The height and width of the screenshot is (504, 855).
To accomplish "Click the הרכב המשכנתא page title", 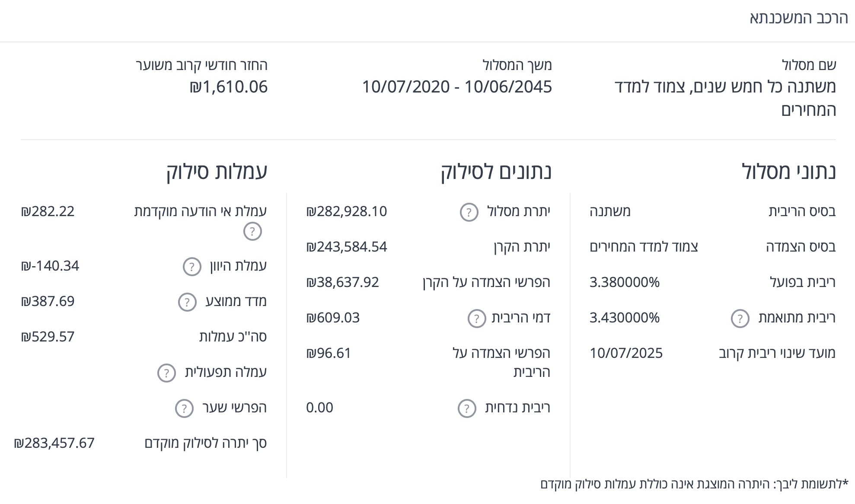I will coord(799,18).
